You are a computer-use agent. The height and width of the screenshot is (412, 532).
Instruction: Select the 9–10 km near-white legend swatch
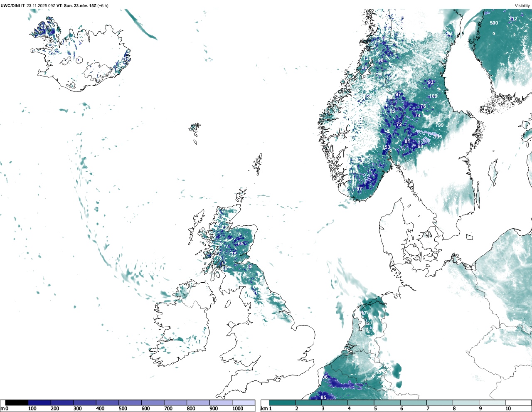coord(492,402)
